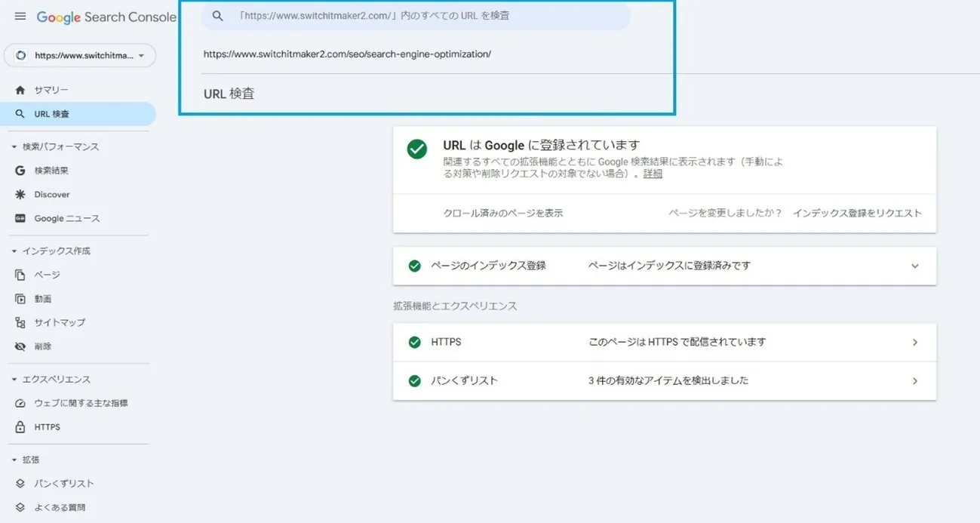Open the 詳細 link
Viewport: 980px width, 523px height.
(x=653, y=174)
